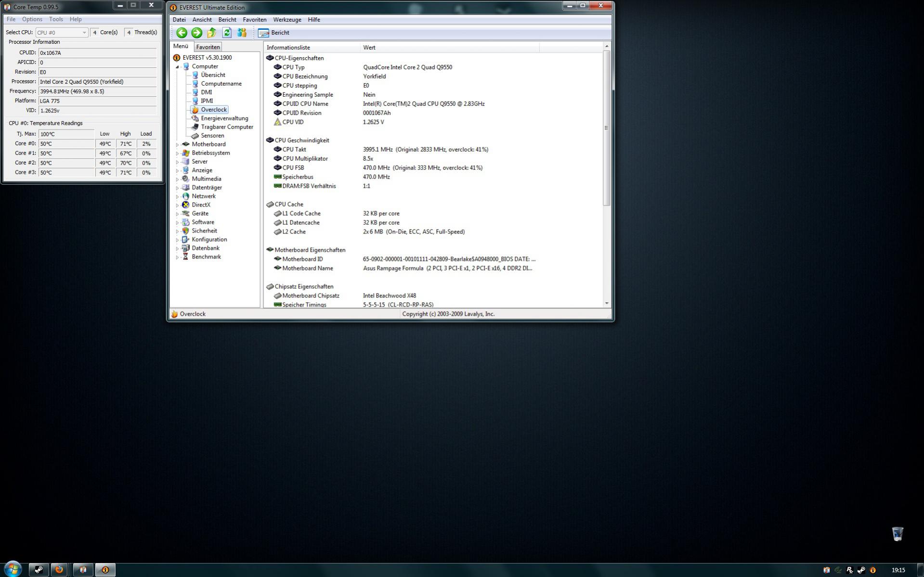
Task: Select the Software tree item
Action: coord(203,222)
